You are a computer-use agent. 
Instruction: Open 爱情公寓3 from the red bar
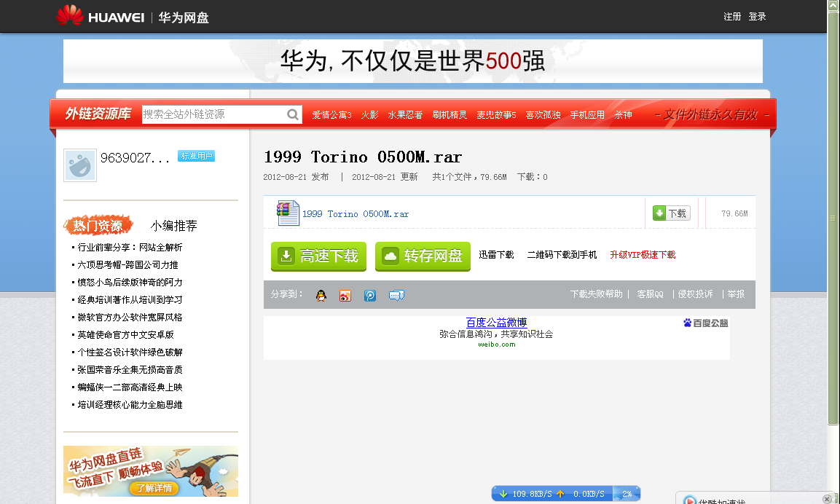click(331, 115)
